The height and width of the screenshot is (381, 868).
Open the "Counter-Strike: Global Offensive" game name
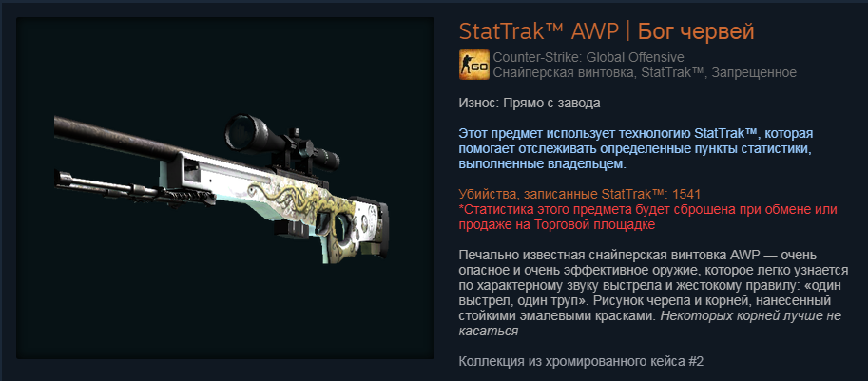[x=588, y=57]
